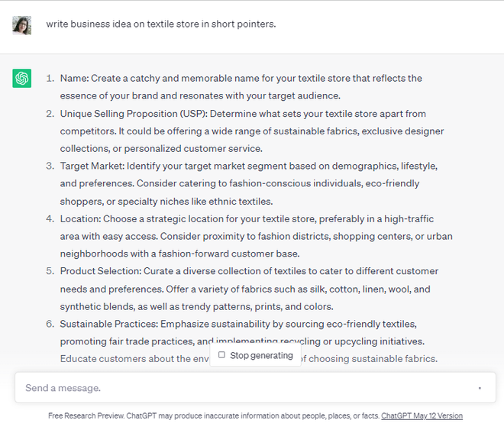Click the 'Target Market' pointer text
The height and width of the screenshot is (433, 504).
[92, 166]
